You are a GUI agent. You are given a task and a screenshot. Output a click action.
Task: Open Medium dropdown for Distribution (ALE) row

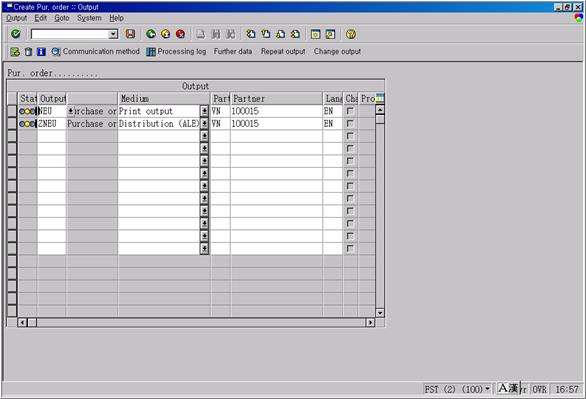pyautogui.click(x=204, y=124)
